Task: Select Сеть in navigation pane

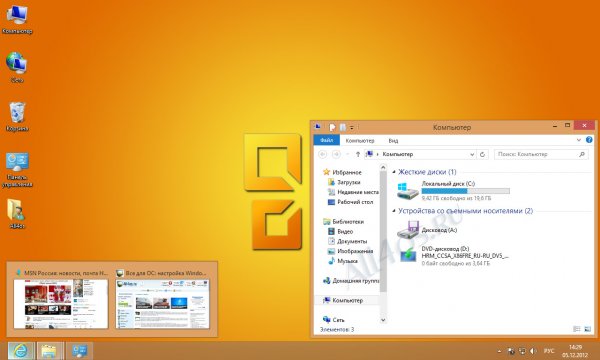Action: point(338,320)
